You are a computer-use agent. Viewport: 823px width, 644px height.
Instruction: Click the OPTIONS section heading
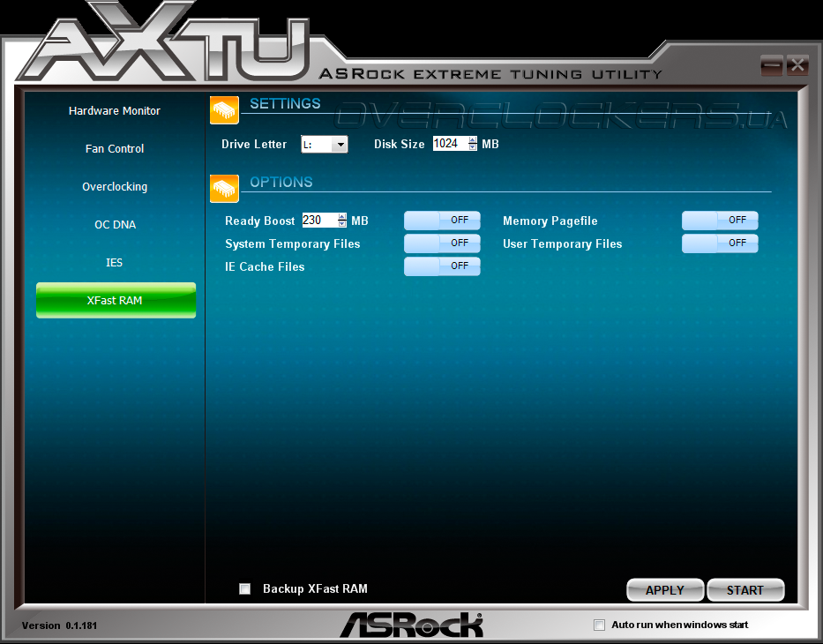281,182
